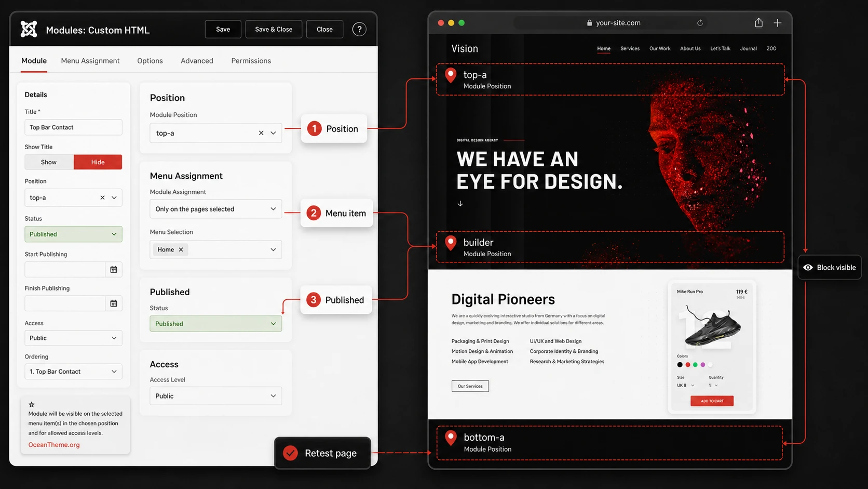Click the browser share icon
Screen dimensions: 868x489
pos(758,22)
